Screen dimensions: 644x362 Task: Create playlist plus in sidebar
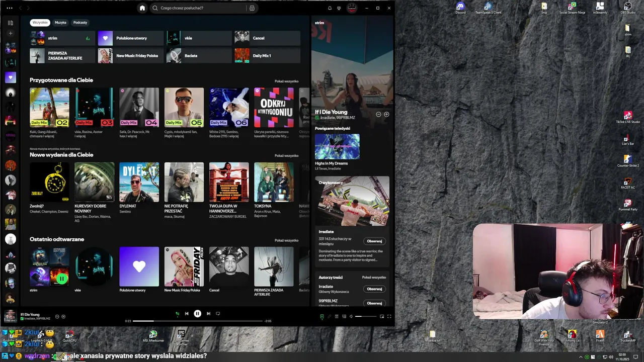[x=10, y=33]
